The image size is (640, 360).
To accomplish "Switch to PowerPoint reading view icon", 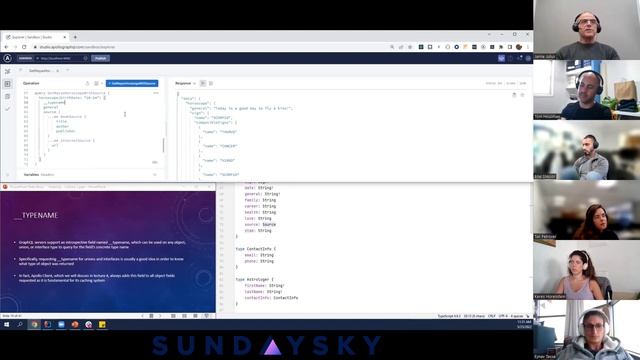I will (x=196, y=316).
